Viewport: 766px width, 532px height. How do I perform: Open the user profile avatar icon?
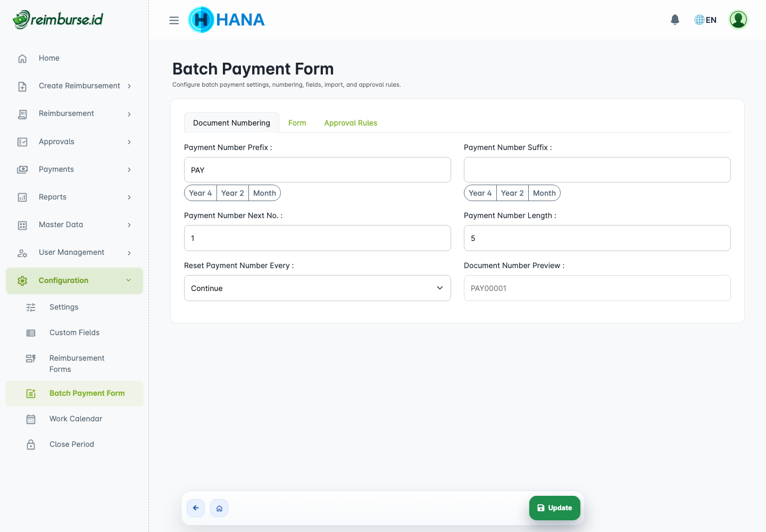[738, 19]
